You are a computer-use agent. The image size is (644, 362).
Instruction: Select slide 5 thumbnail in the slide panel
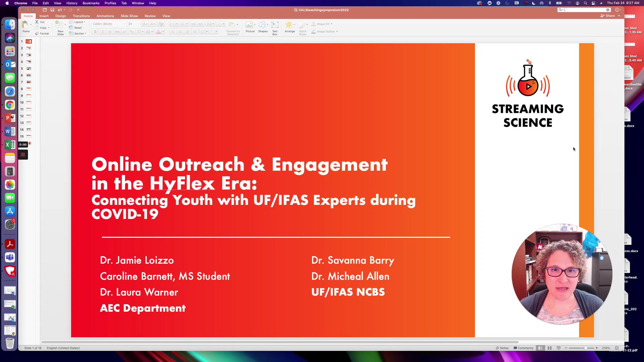29,68
